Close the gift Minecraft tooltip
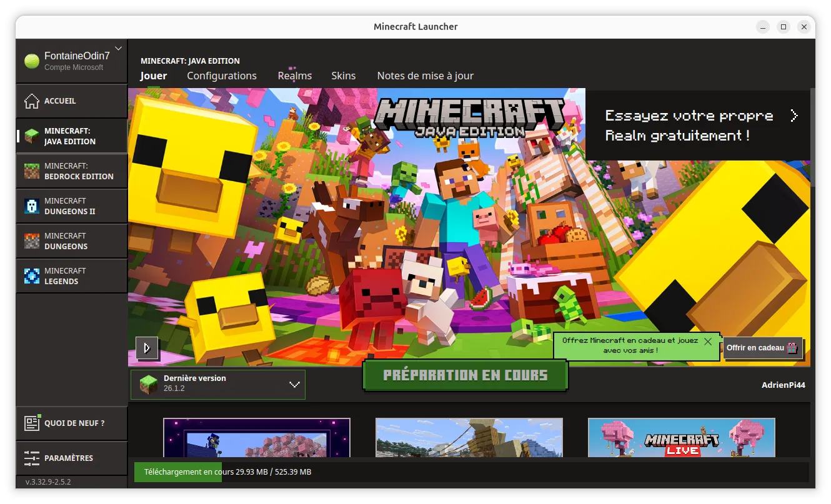831x504 pixels. [707, 342]
